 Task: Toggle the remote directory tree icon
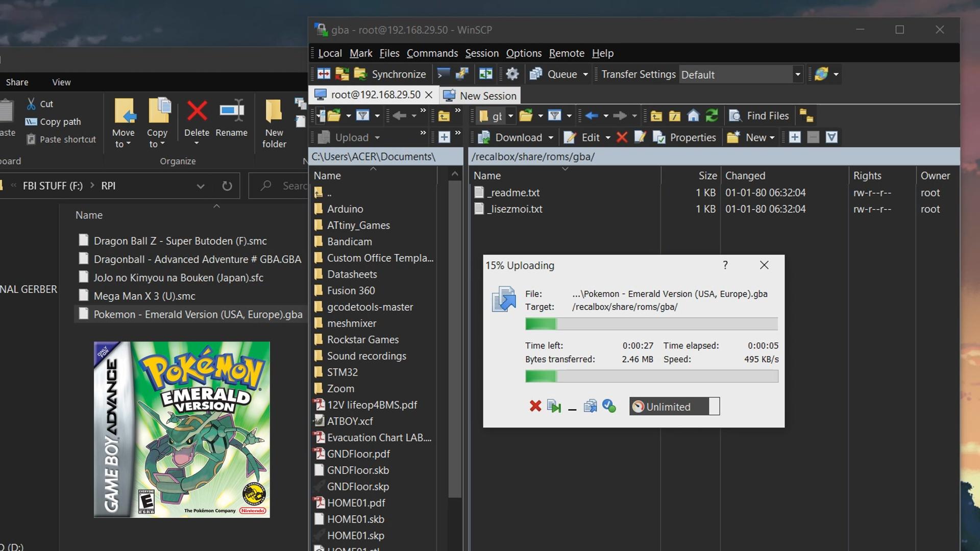pos(806,116)
